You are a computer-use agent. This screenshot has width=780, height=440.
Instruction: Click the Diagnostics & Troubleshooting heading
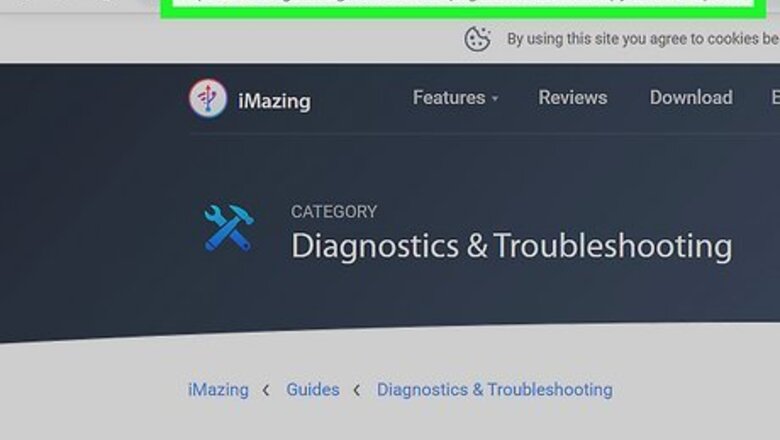pyautogui.click(x=511, y=246)
